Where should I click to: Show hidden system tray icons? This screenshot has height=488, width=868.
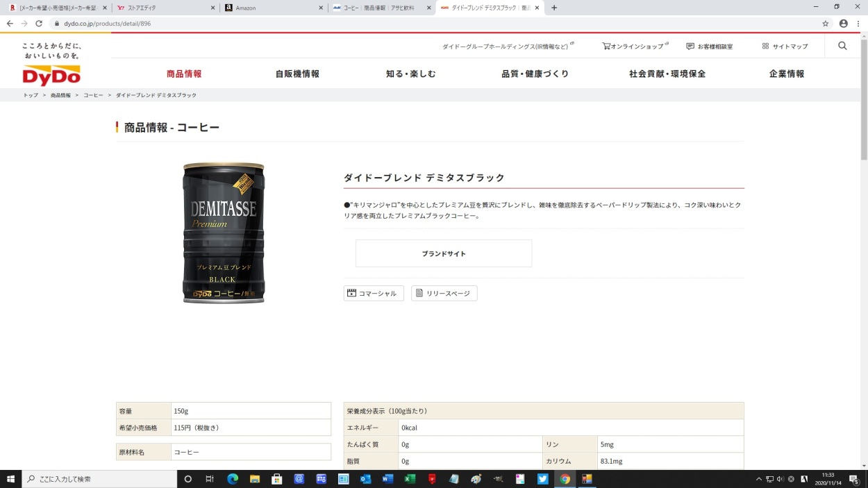tap(758, 479)
